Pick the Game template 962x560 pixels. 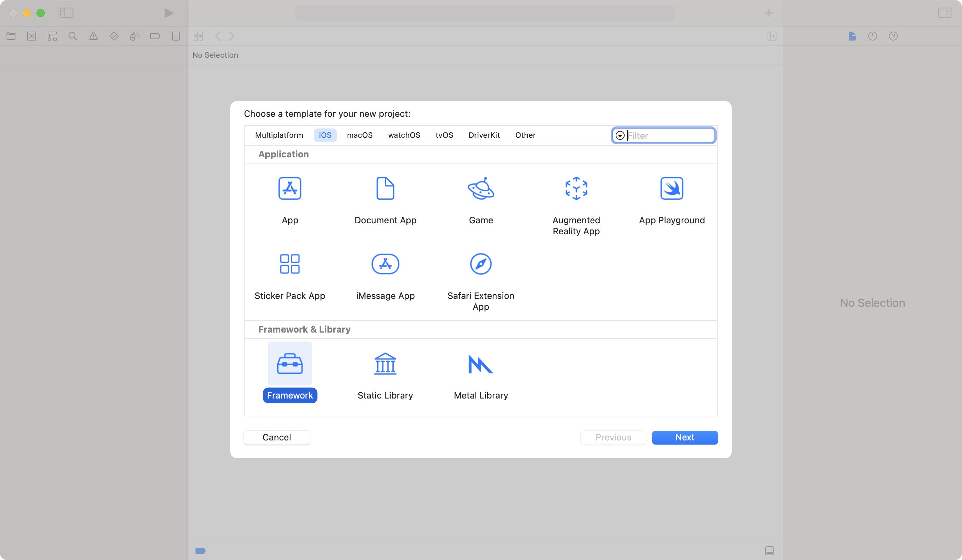coord(481,188)
